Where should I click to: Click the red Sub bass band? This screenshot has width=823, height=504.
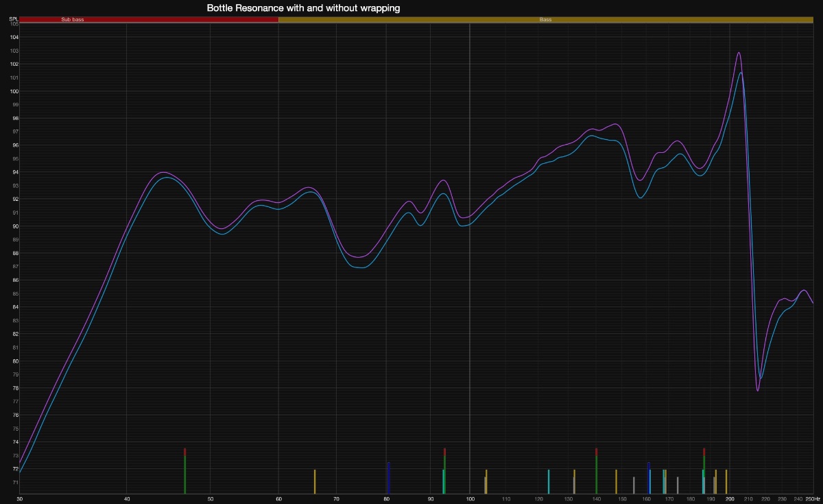pos(149,20)
